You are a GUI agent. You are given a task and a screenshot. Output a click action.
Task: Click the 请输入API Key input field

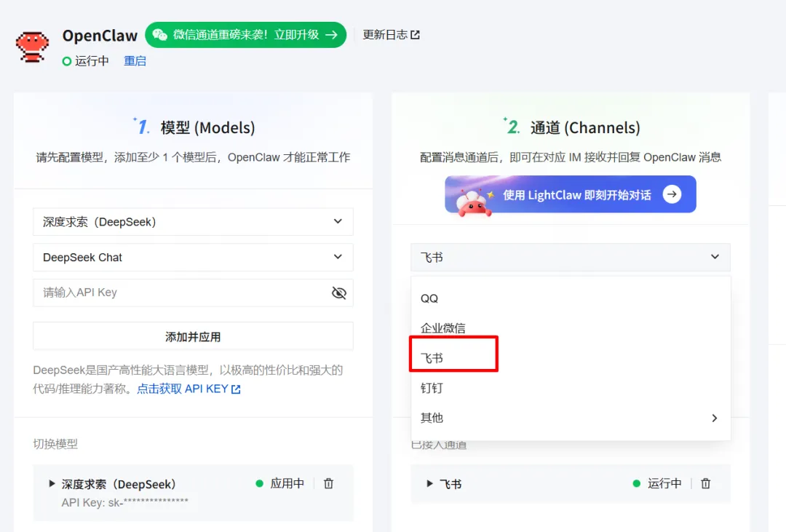point(193,293)
